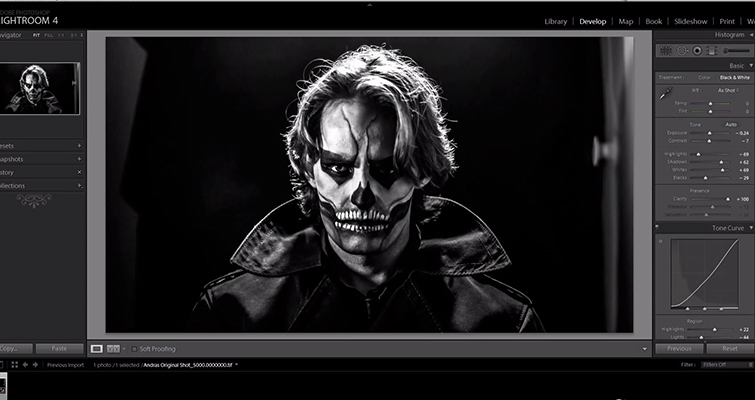Image resolution: width=755 pixels, height=400 pixels.
Task: Click the Exposure slider handle
Action: pos(709,133)
